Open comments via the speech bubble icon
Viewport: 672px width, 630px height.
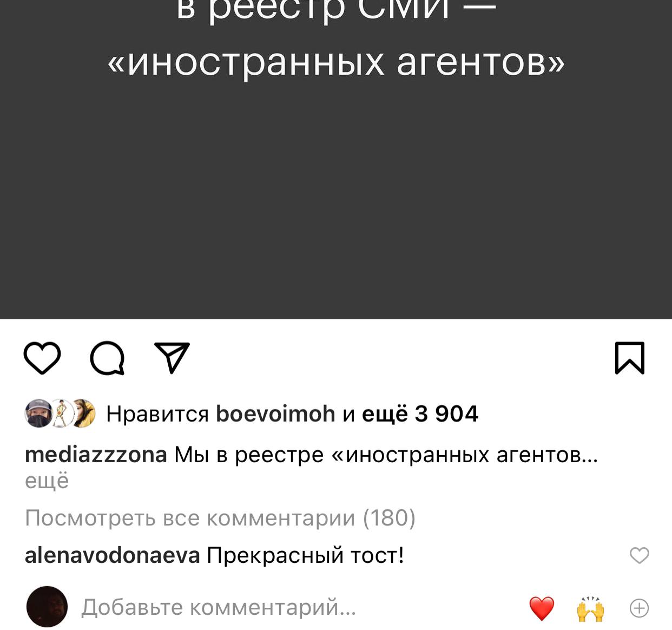tap(107, 358)
